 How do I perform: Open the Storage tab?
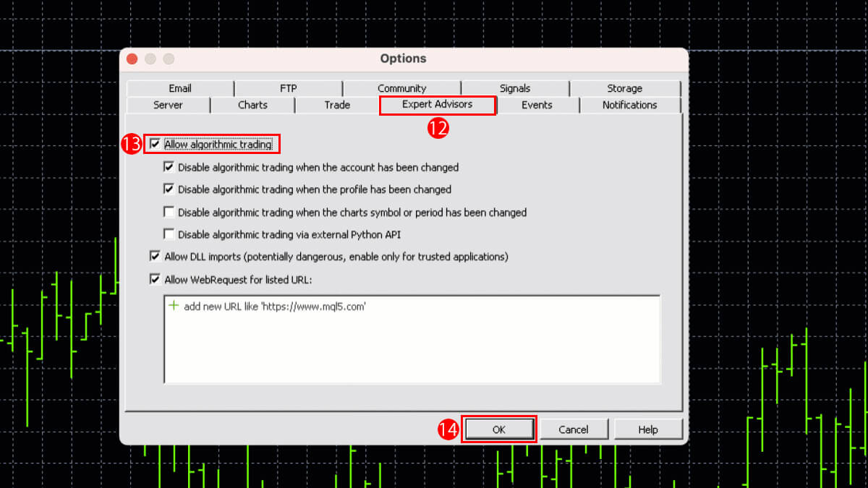point(625,88)
